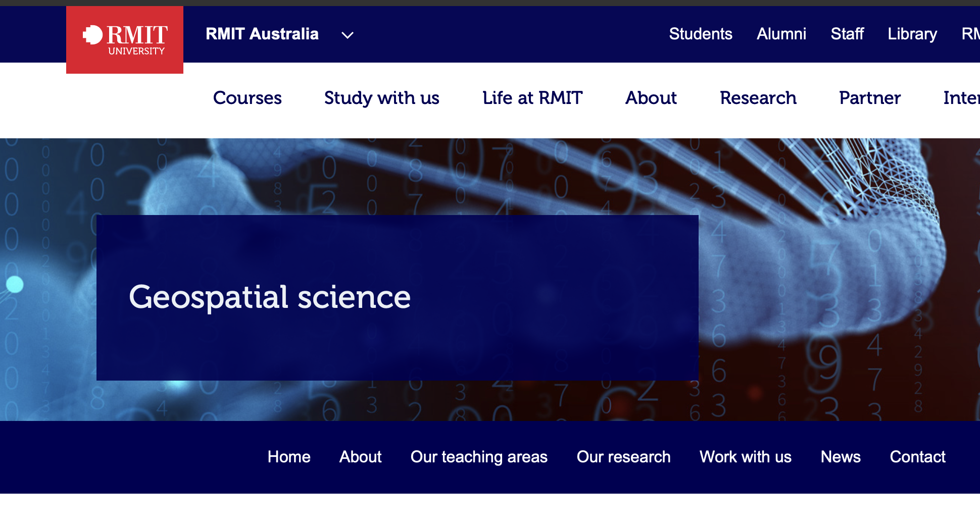Click the Geospatial science heading
Image resolution: width=980 pixels, height=531 pixels.
pyautogui.click(x=270, y=297)
